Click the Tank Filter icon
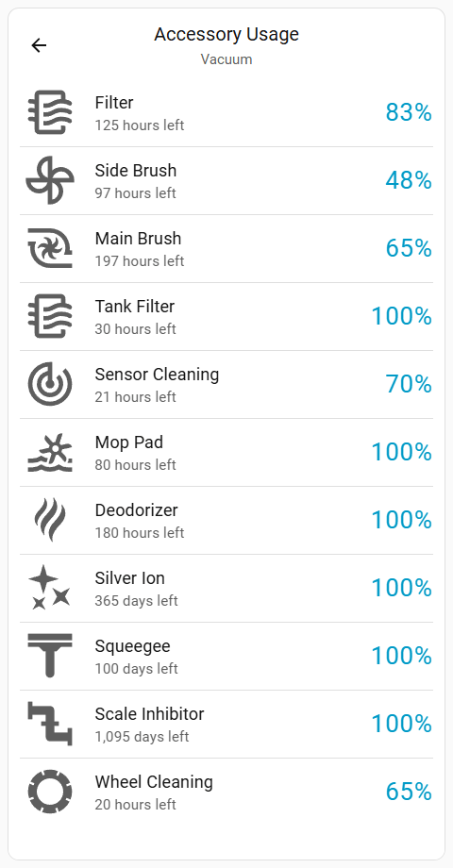This screenshot has width=453, height=868. coord(50,316)
